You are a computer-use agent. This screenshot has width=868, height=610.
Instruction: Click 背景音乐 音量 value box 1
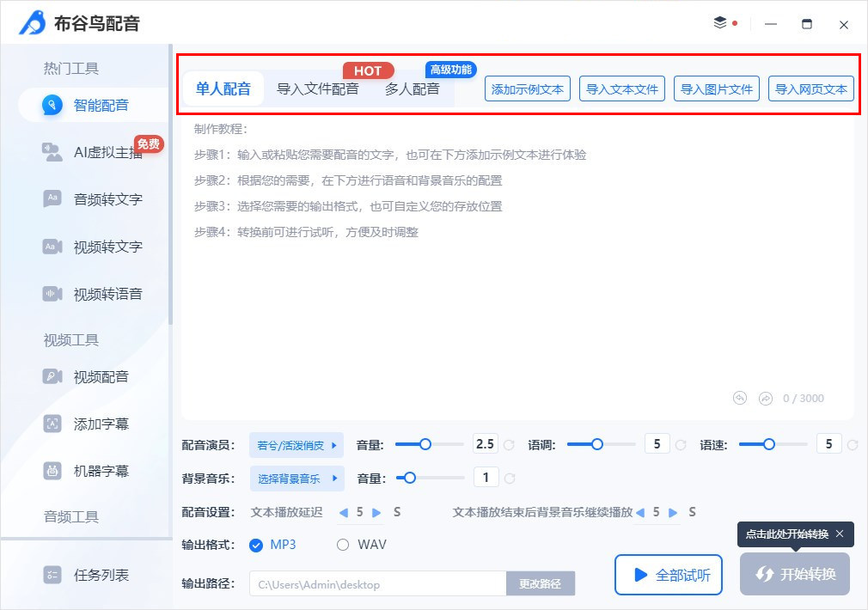pos(486,477)
